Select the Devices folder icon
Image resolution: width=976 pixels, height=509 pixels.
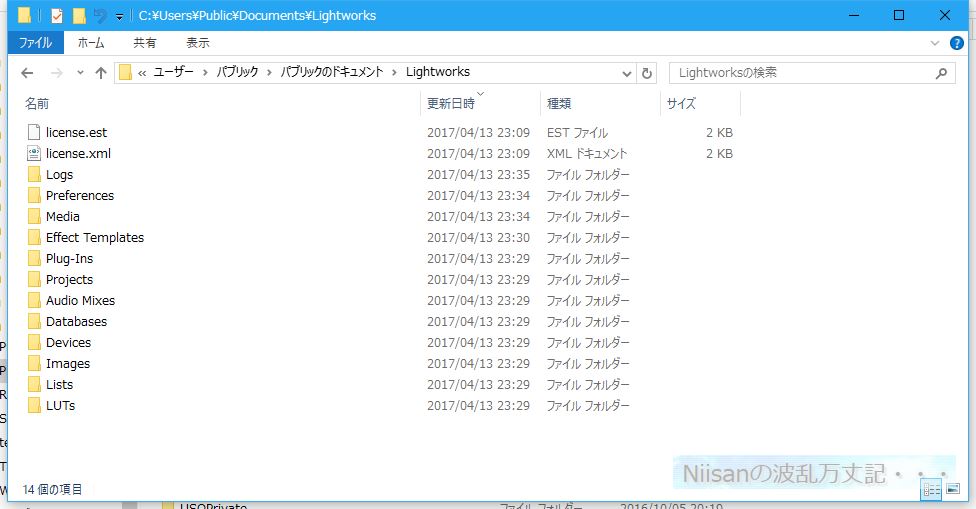click(34, 342)
